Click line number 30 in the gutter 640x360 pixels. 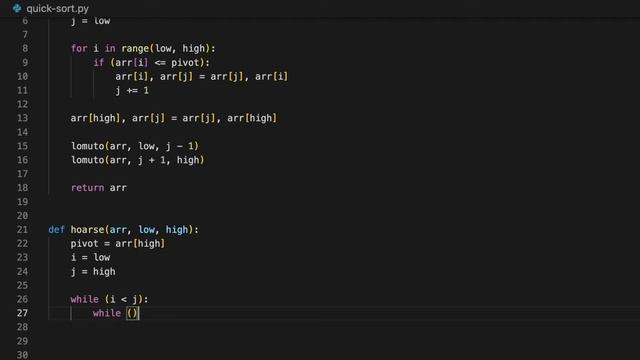(22, 355)
